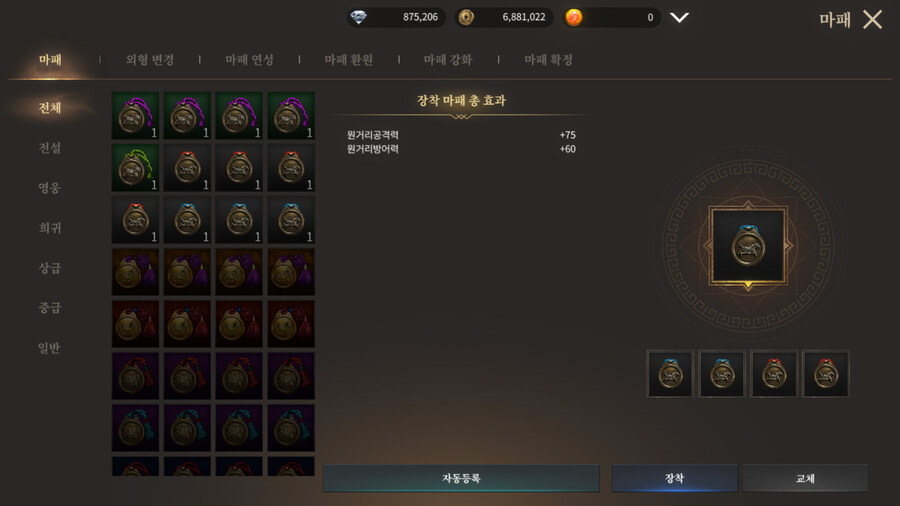Click the 장착 equip button
The width and height of the screenshot is (900, 506).
(674, 478)
